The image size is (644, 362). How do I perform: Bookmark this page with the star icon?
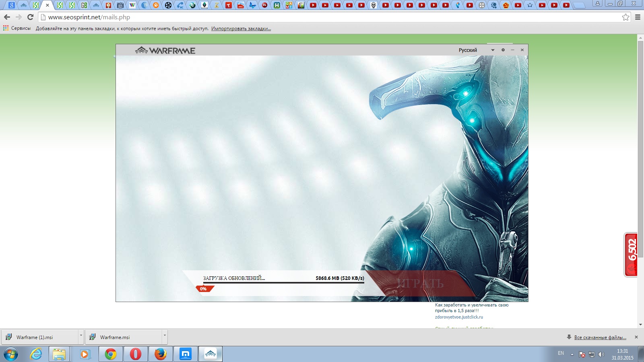[x=625, y=17]
